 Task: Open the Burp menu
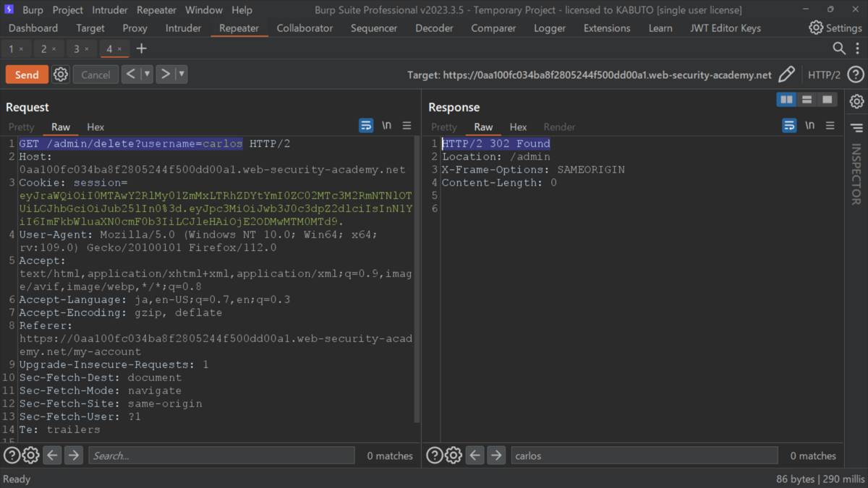click(33, 10)
